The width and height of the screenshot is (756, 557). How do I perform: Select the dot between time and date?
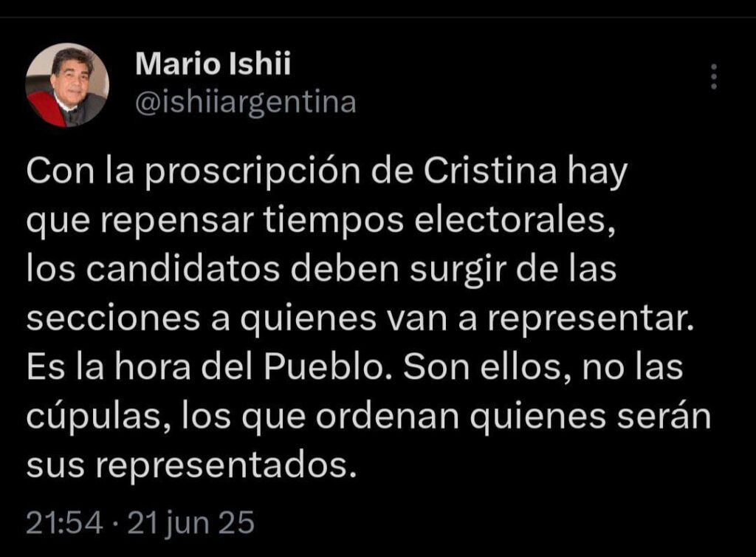tap(115, 524)
